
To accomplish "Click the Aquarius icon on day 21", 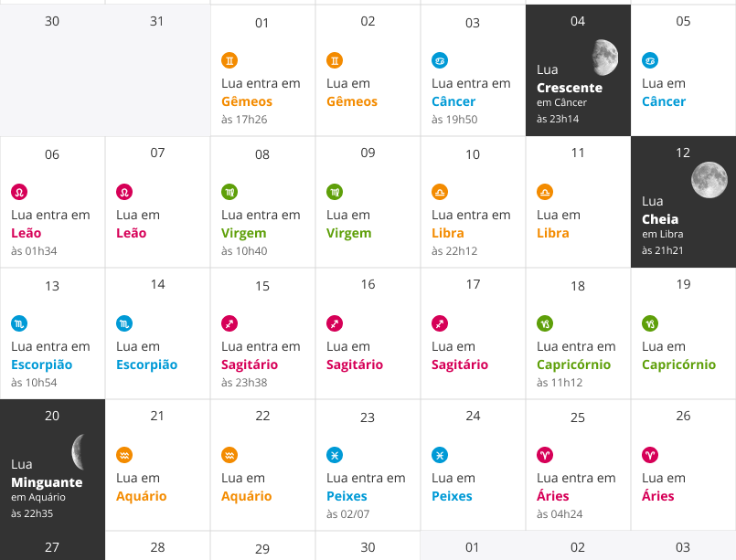I will pos(124,455).
